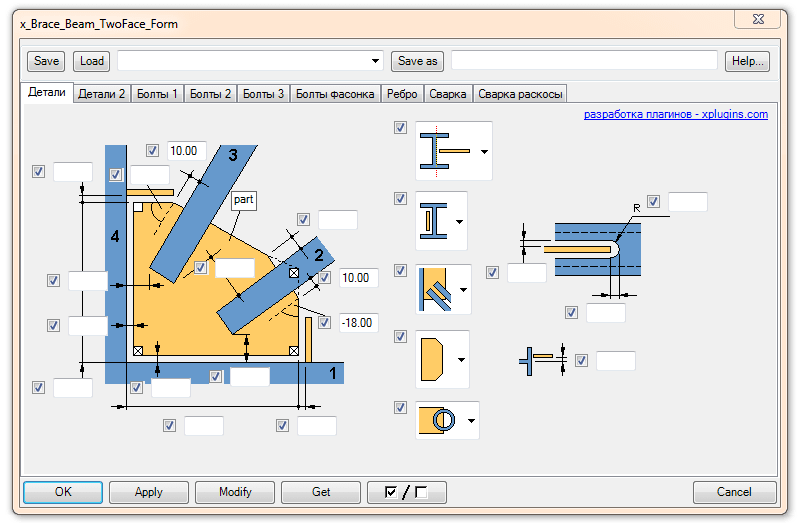Click the I-beam section profile picture
The width and height of the screenshot is (799, 523).
tap(446, 151)
